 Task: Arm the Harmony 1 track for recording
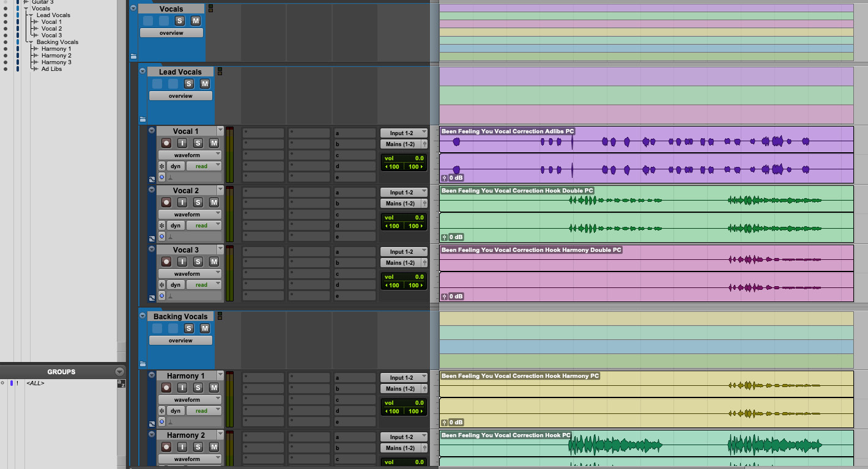[166, 388]
